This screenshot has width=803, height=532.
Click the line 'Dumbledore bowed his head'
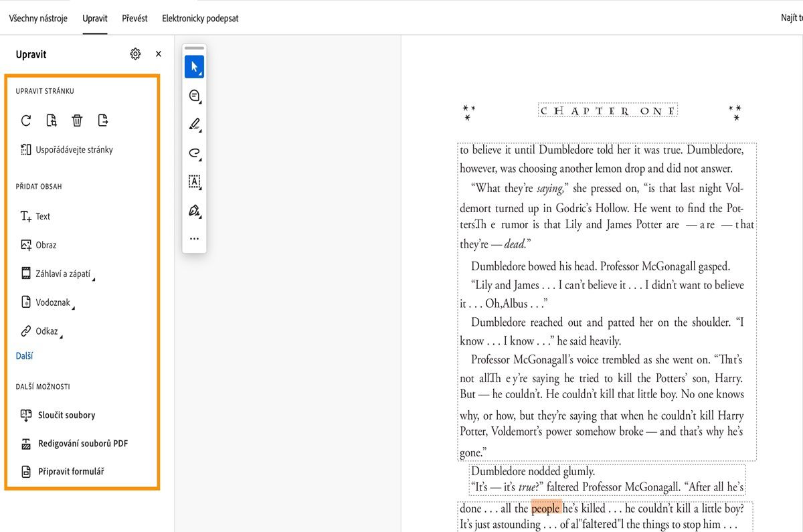(x=600, y=266)
